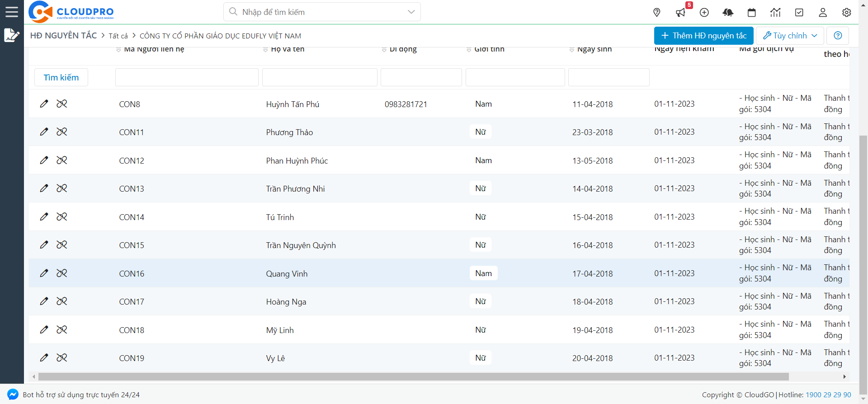Go to HĐ NGUYÊN TẮC breadcrumb
868x404 pixels.
63,35
